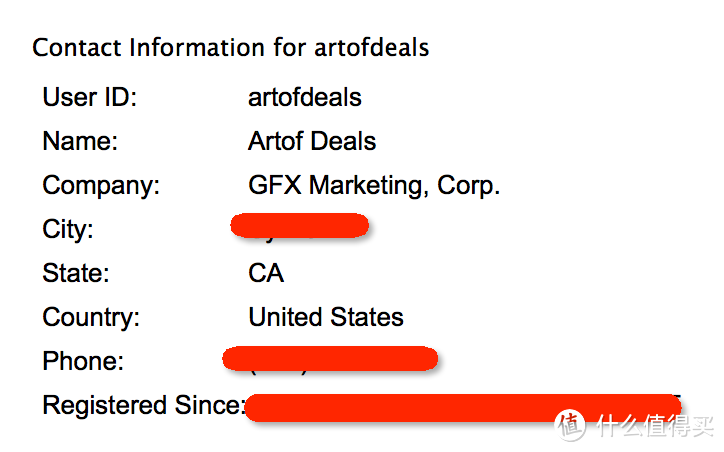The height and width of the screenshot is (452, 724).
Task: Click the Contact Information heading
Action: pos(230,48)
